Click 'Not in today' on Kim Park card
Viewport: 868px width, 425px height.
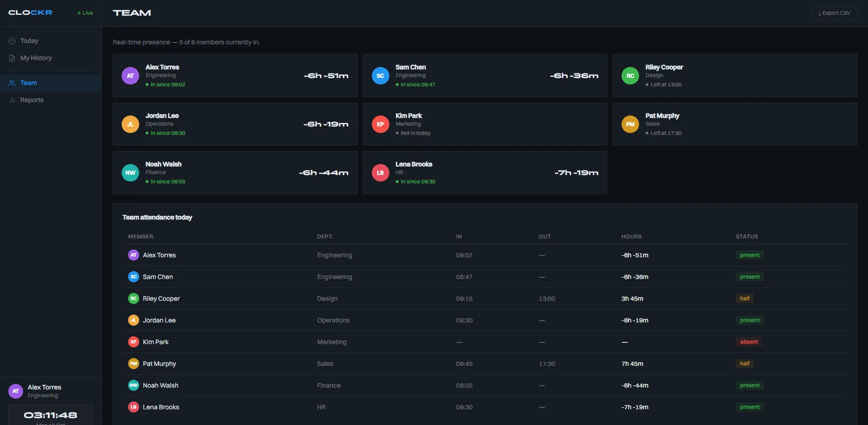(413, 133)
